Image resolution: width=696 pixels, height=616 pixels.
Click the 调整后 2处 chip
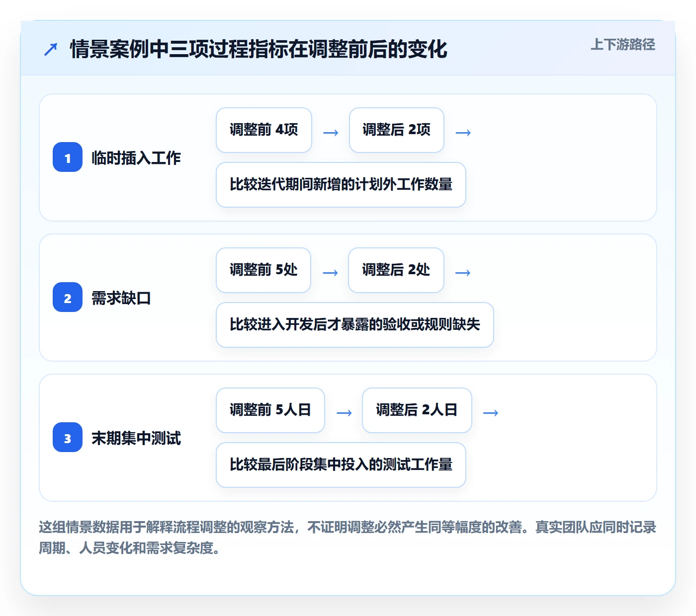(x=396, y=270)
